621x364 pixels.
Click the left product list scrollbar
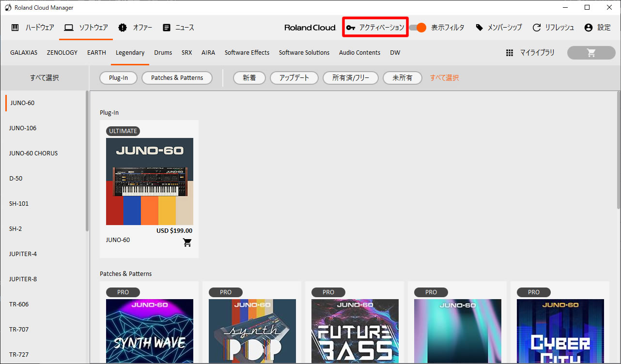point(87,161)
